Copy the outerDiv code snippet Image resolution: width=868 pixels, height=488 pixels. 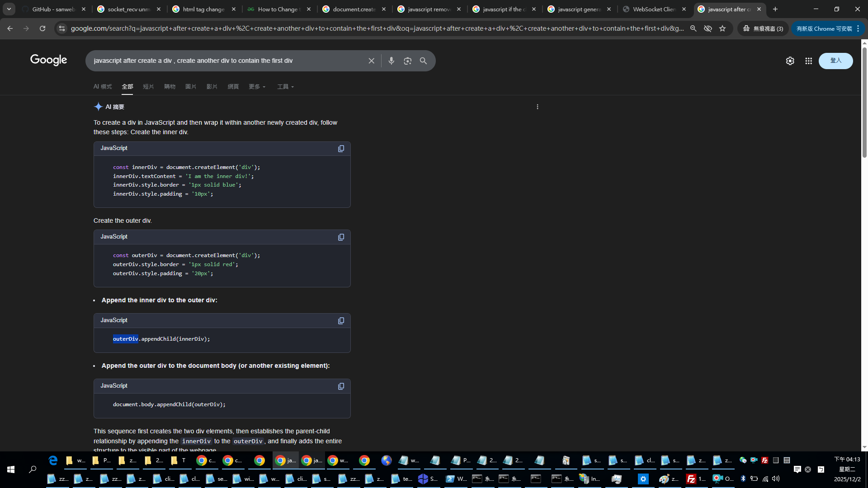(x=341, y=237)
